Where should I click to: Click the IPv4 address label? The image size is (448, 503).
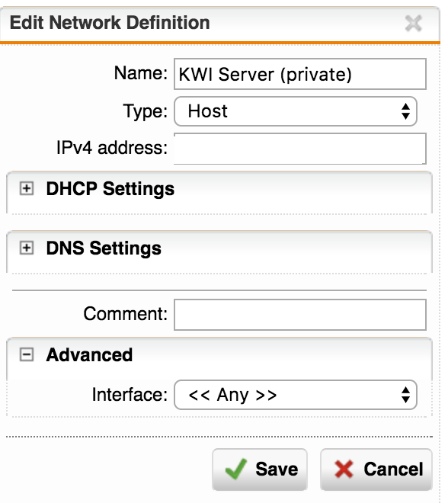(x=112, y=148)
